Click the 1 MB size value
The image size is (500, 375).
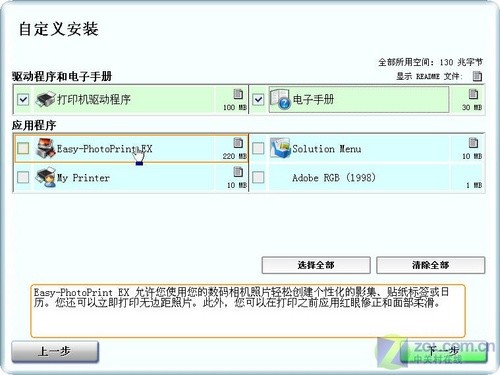coord(474,185)
